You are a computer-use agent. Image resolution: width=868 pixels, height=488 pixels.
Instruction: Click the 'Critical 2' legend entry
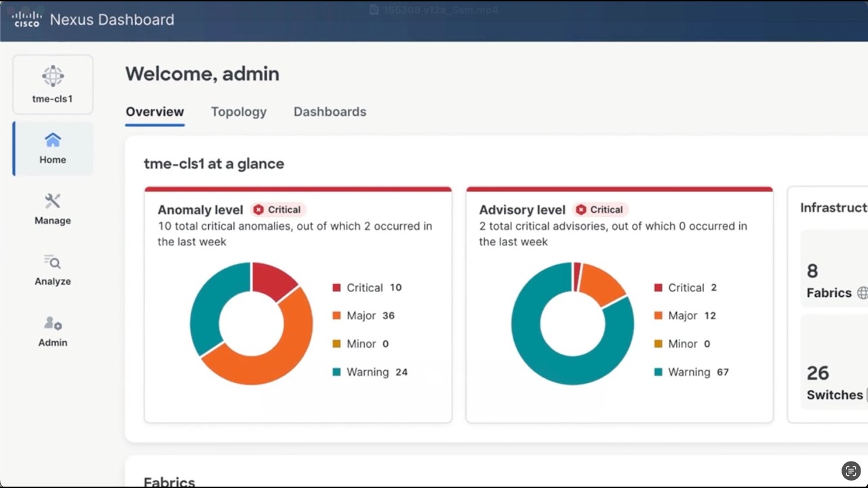coord(686,288)
